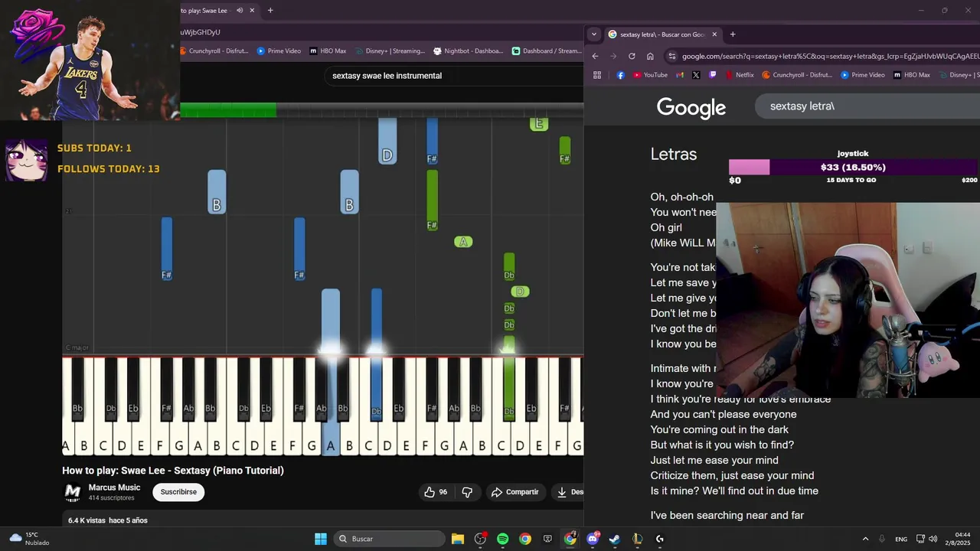Click the '6.4 K vistas hace 5 años' text
980x551 pixels.
(108, 520)
